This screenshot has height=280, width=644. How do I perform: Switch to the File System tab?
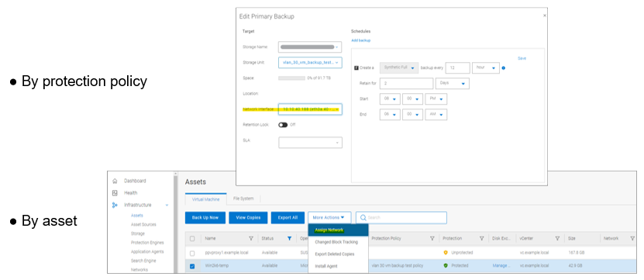243,199
